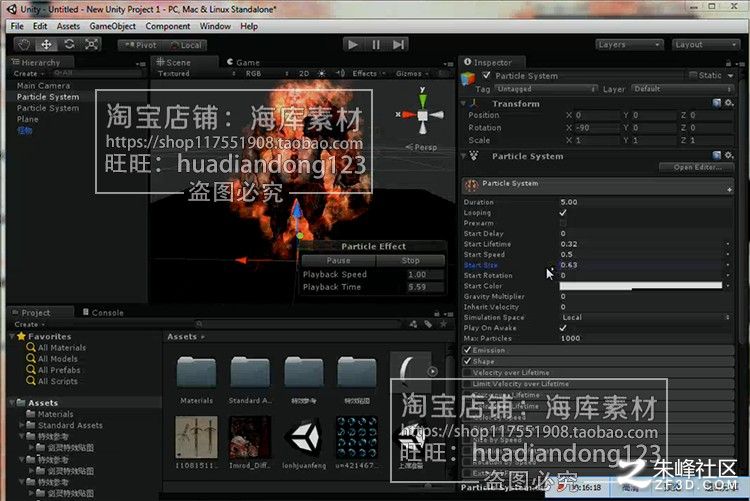Open Transform component help icon
Screen dimensions: 750x501
[716, 103]
